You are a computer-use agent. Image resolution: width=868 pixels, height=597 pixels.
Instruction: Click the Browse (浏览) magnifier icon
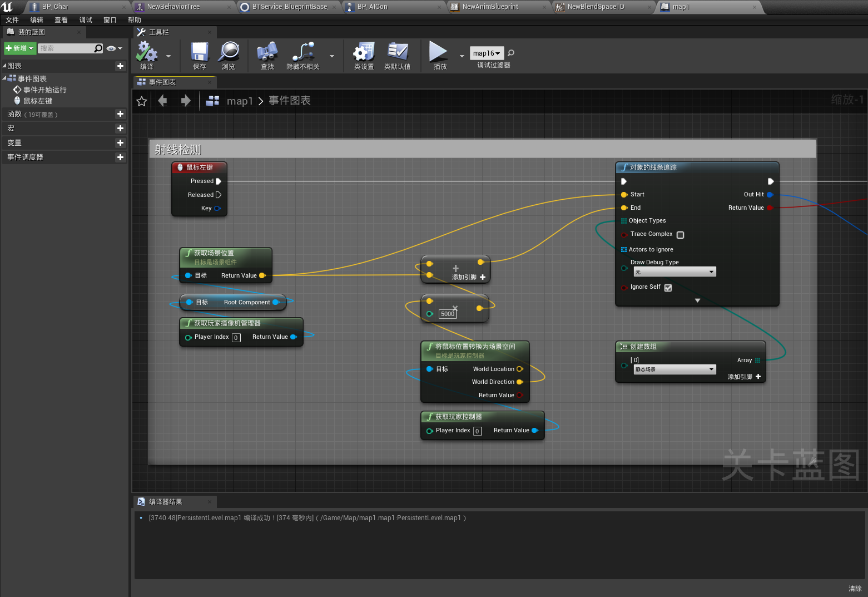point(229,52)
